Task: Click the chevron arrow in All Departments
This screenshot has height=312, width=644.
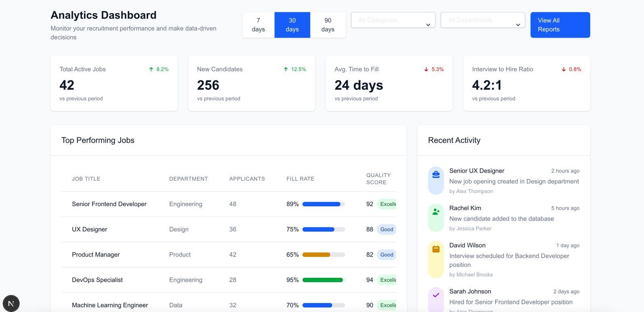Action: [x=518, y=25]
